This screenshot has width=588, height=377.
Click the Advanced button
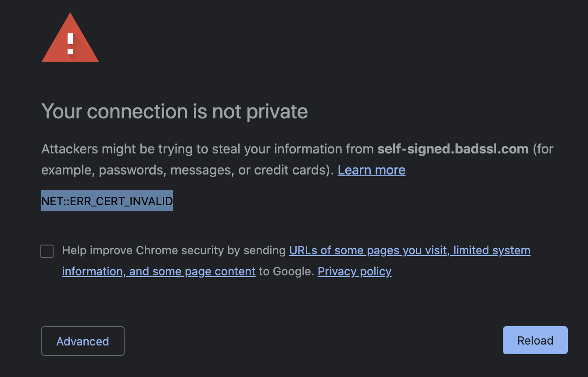click(83, 341)
